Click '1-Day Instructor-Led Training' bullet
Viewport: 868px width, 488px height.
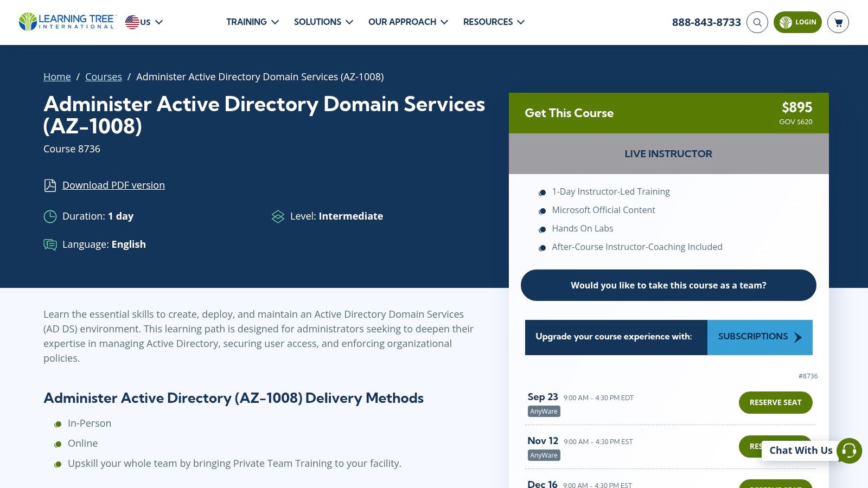tap(611, 192)
